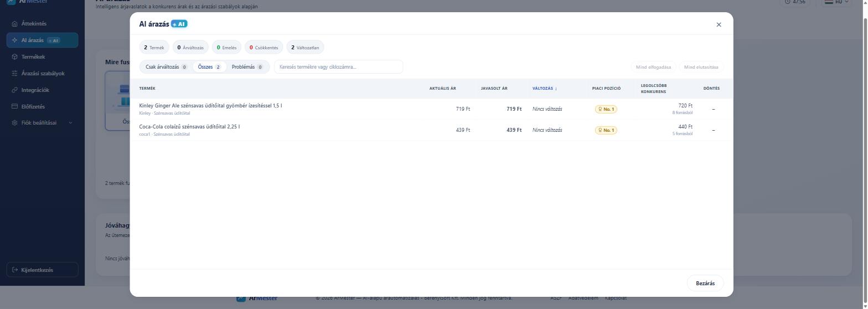Sort by the Változás column header
Screen dimensions: 868x309
tap(545, 89)
